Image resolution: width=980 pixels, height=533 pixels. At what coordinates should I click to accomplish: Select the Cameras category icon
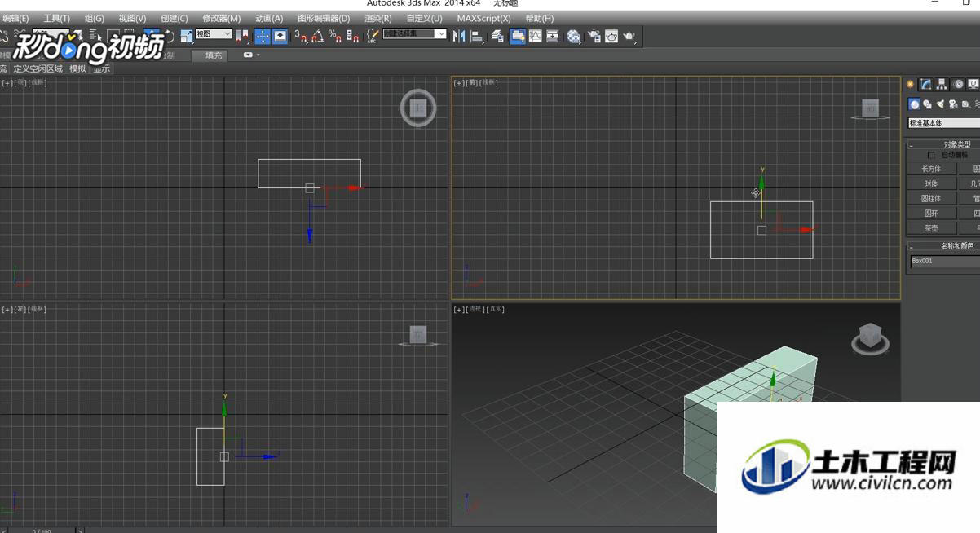tap(952, 104)
